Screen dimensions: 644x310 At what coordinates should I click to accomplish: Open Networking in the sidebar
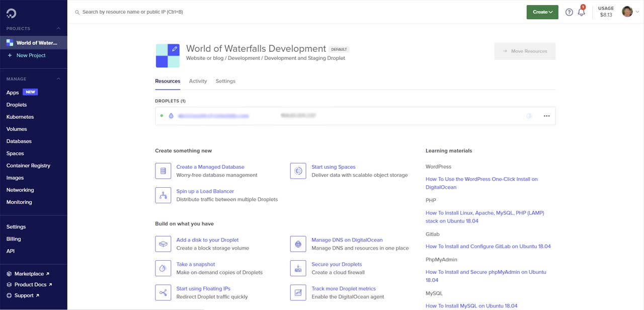[x=20, y=190]
